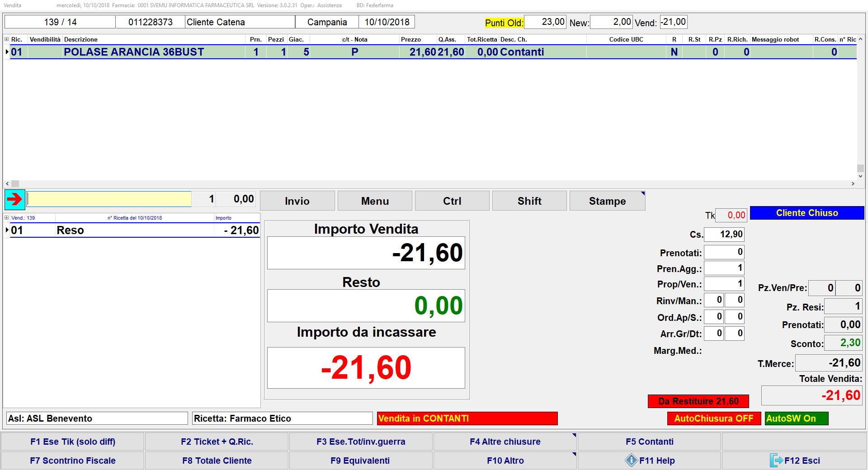Click the Cliente Chiuso blue banner
Viewport: 868px width, 470px height.
coord(807,213)
